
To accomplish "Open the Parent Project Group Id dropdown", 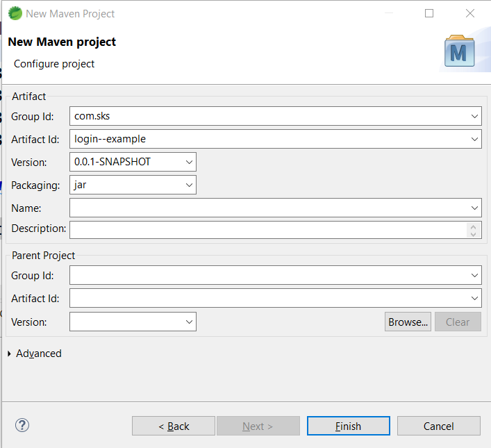I will point(474,275).
